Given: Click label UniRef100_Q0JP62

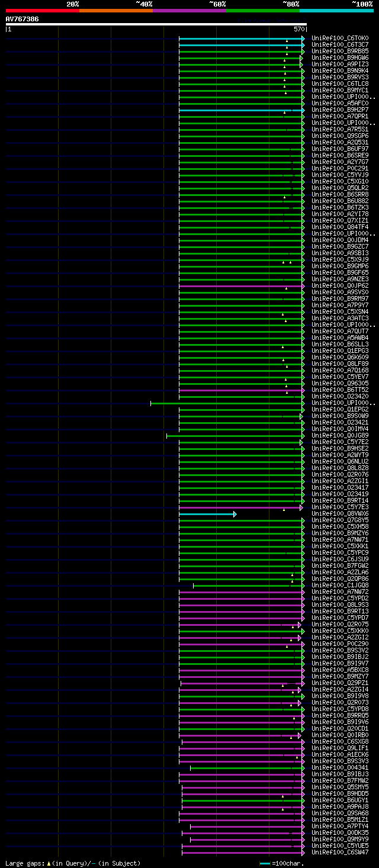Looking at the screenshot, I should point(340,286).
